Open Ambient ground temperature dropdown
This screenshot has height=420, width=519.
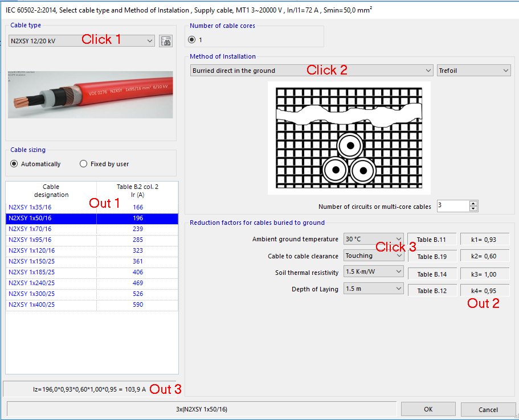click(x=374, y=240)
